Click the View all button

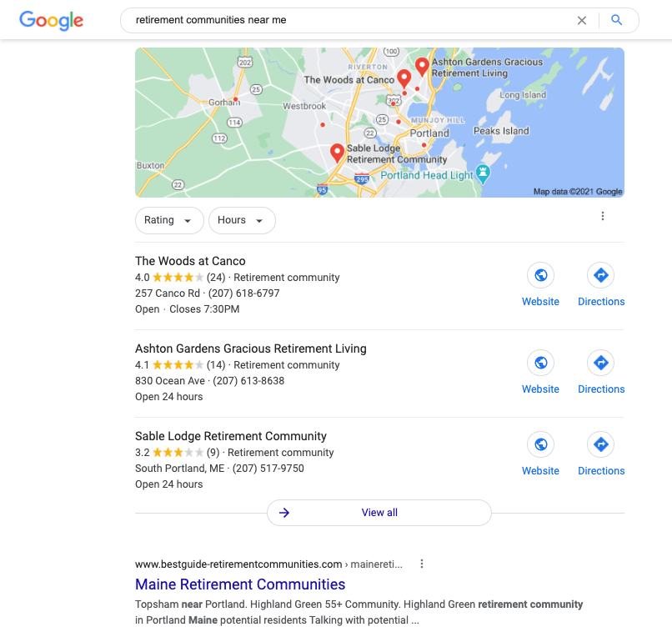pos(379,513)
